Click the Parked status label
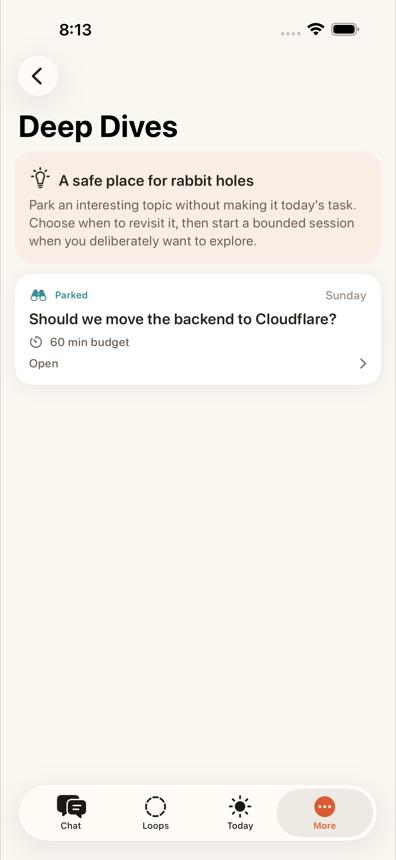The width and height of the screenshot is (396, 860). click(x=71, y=295)
